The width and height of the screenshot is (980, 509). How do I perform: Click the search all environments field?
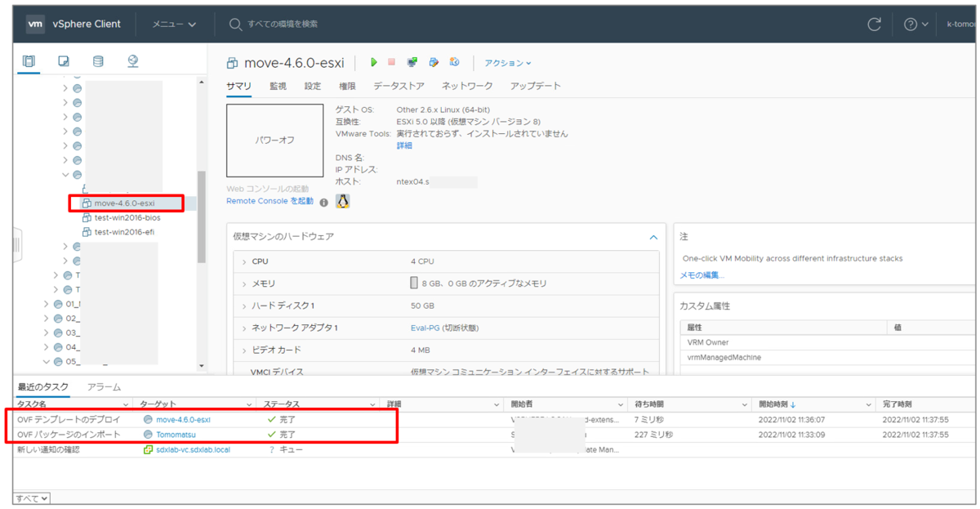click(x=283, y=25)
